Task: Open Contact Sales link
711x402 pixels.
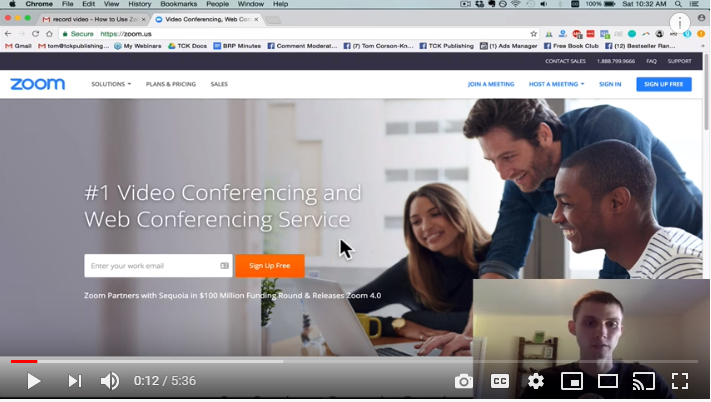Action: coord(565,61)
